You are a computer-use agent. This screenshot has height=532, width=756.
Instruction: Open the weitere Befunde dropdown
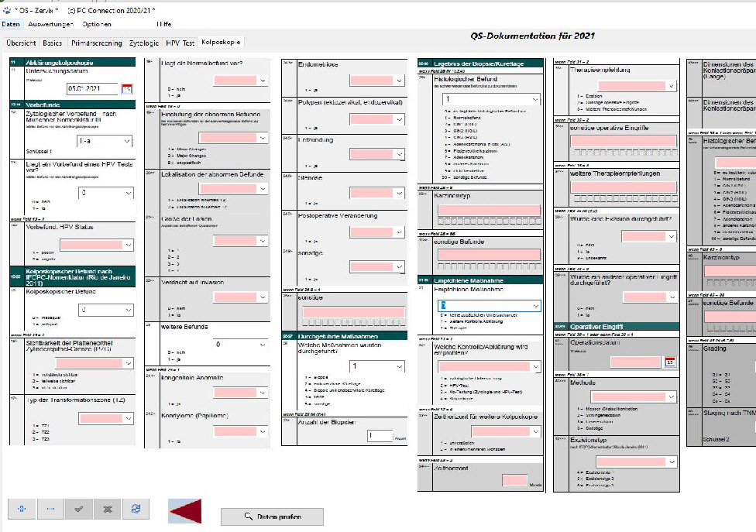[x=240, y=344]
